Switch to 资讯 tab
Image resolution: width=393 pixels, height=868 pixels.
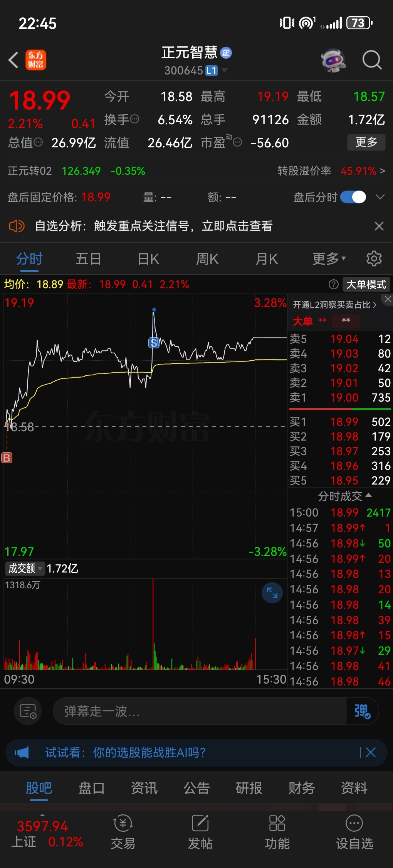(x=144, y=788)
